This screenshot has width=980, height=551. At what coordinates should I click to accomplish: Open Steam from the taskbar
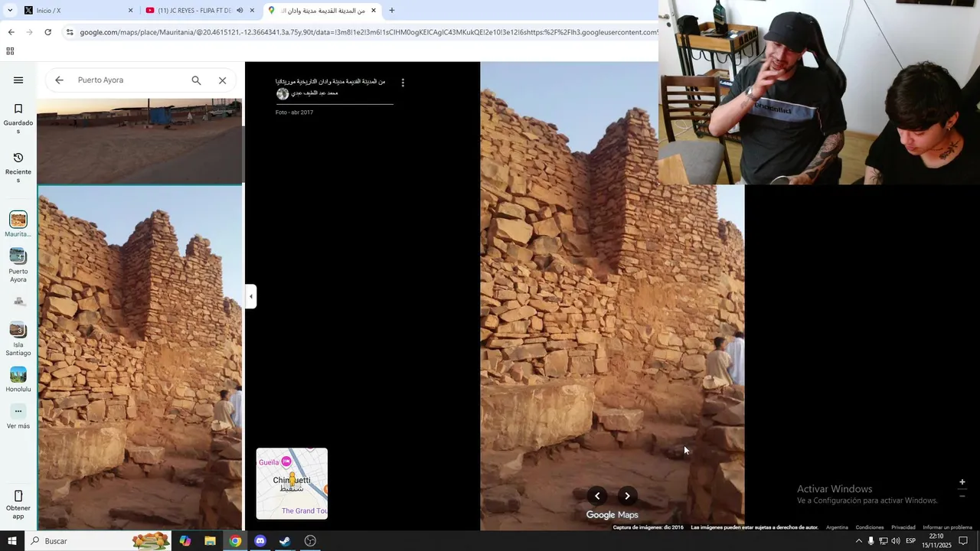pos(285,541)
